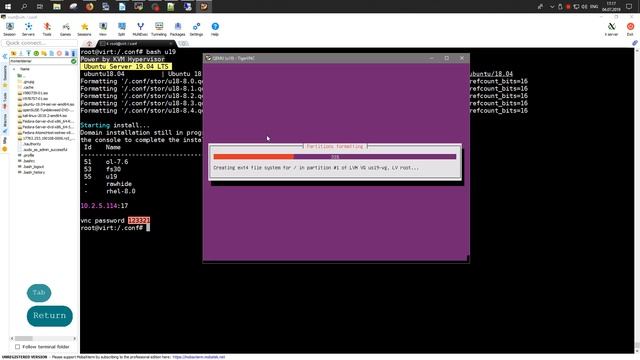
Task: Click the file list horizontal scrollbar thumb
Action: coord(24,338)
